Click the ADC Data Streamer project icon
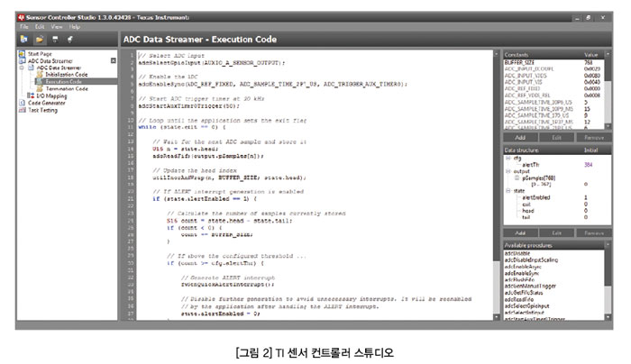Screen dimensions: 631x364 point(23,60)
